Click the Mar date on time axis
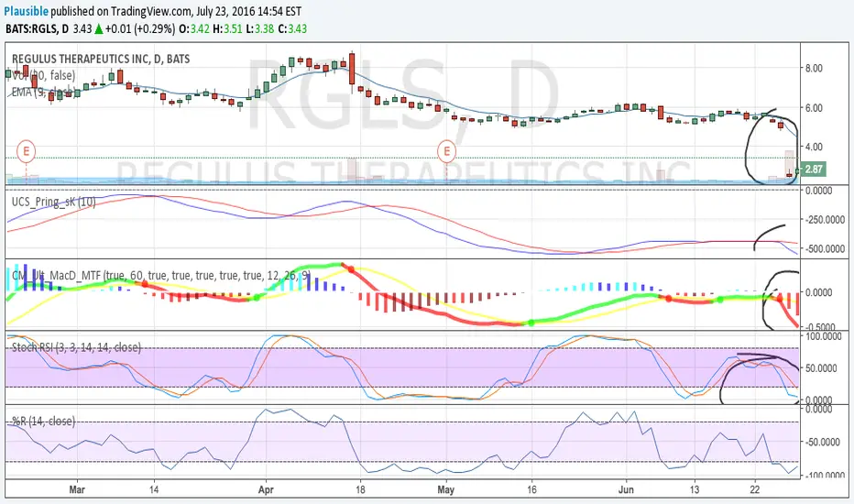Viewport: 854px width, 504px height. tap(77, 489)
